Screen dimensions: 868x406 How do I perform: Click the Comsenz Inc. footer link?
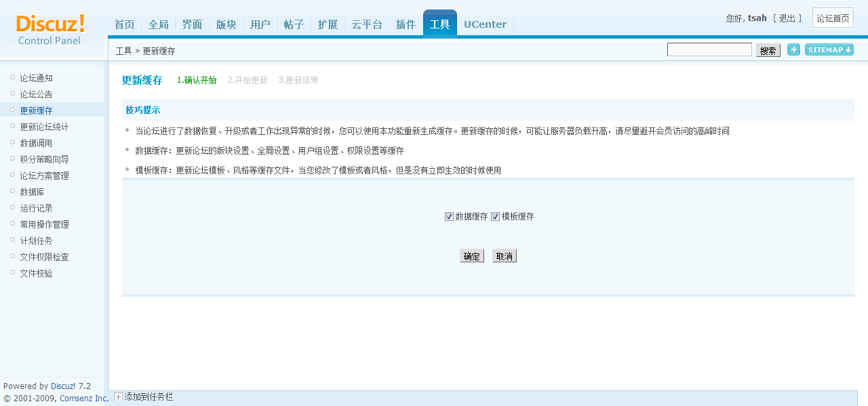click(x=84, y=399)
